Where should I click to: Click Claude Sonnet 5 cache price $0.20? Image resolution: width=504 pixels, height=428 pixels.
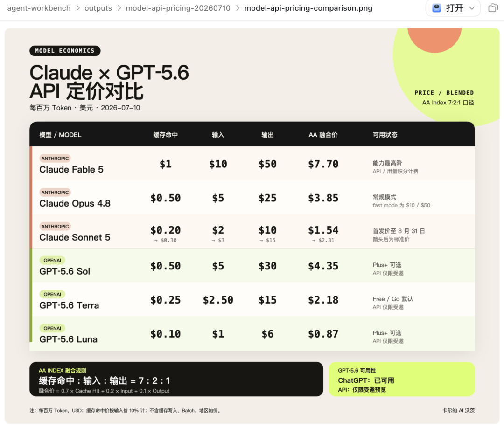coord(166,230)
